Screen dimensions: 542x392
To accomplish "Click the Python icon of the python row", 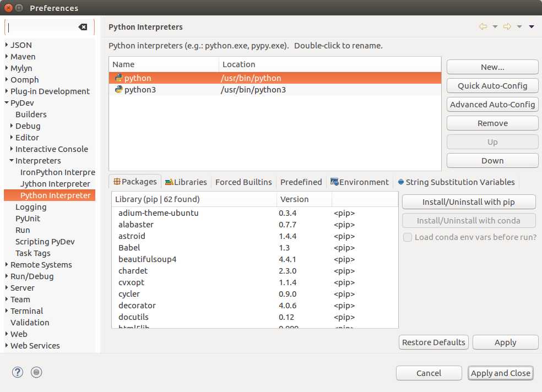I will click(x=118, y=78).
